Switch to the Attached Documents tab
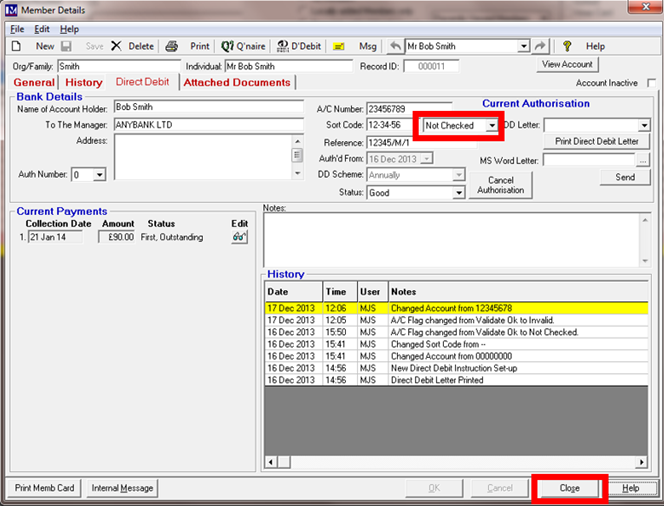This screenshot has width=664, height=506. (237, 83)
